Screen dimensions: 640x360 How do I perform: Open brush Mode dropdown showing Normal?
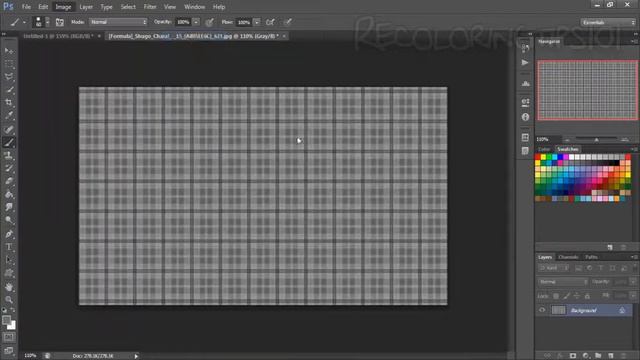(x=118, y=22)
